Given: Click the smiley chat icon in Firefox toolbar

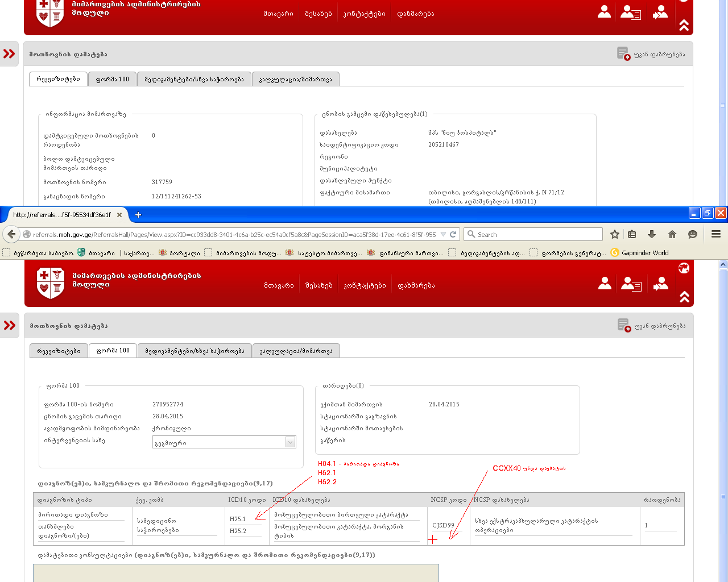Looking at the screenshot, I should click(693, 234).
